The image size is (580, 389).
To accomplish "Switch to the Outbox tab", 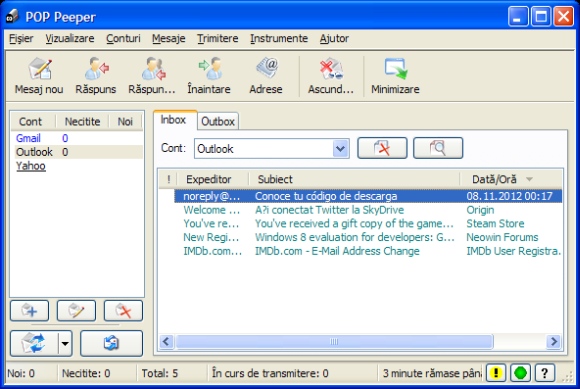I will (218, 122).
